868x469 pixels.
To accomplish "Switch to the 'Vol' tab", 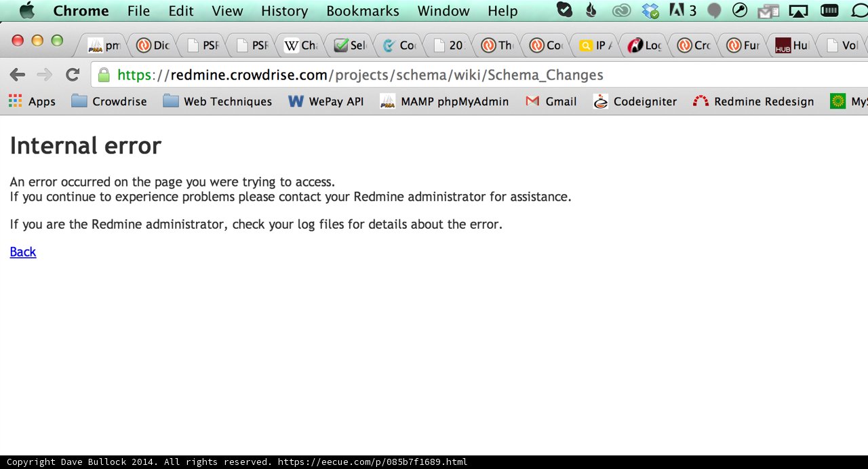I will [842, 45].
